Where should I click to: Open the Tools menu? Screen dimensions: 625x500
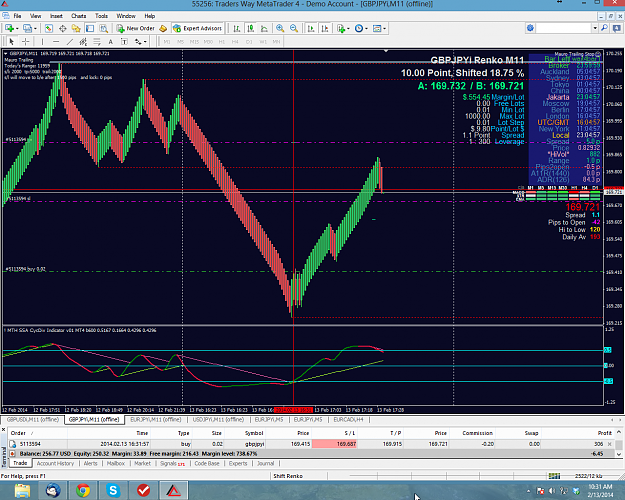(x=101, y=16)
